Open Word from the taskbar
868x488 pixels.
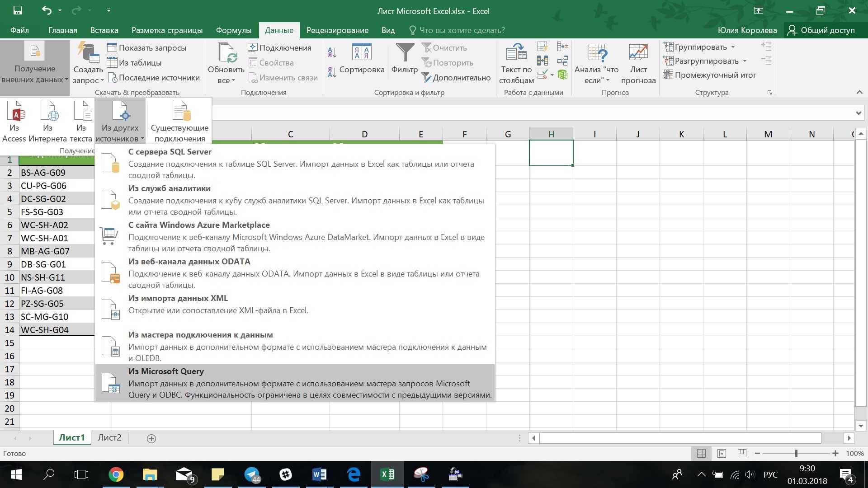click(x=319, y=474)
